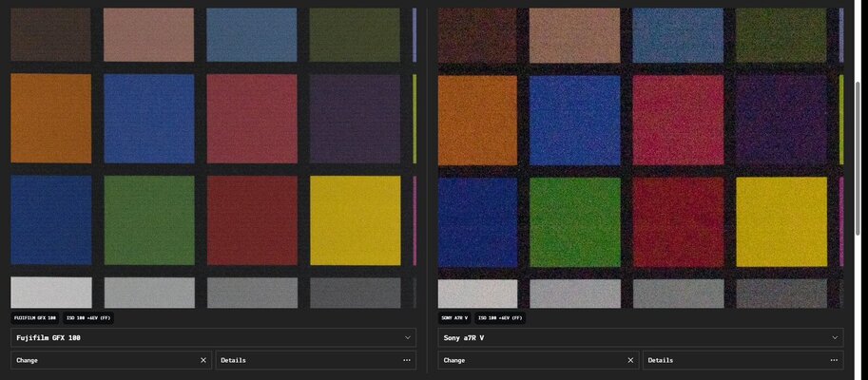This screenshot has width=868, height=380.
Task: Click the right Change button label
Action: tap(454, 360)
